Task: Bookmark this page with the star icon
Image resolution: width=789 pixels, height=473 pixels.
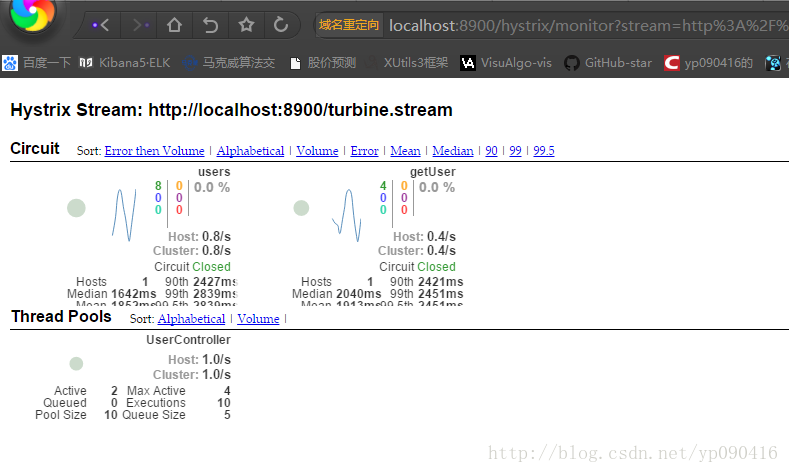Action: click(x=246, y=24)
